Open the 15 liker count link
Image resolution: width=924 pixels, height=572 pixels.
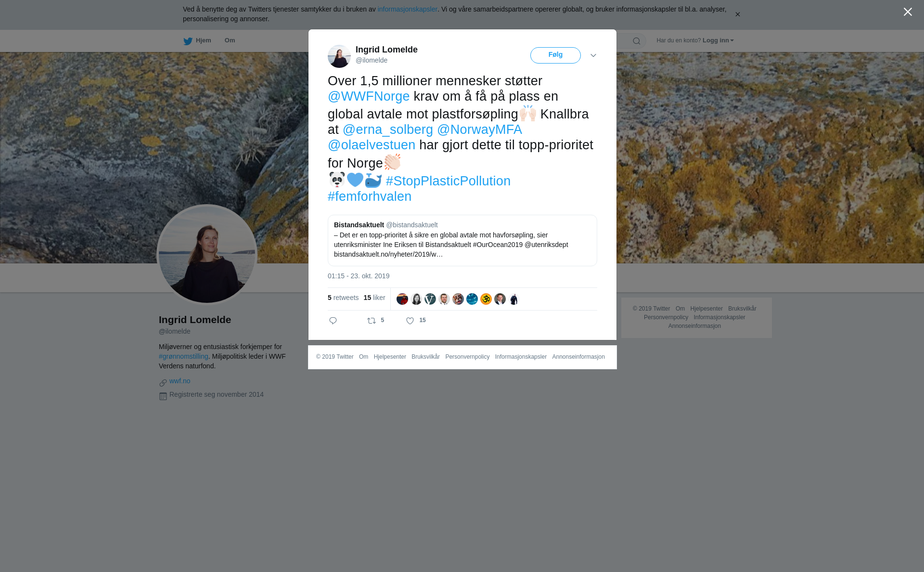(x=374, y=298)
